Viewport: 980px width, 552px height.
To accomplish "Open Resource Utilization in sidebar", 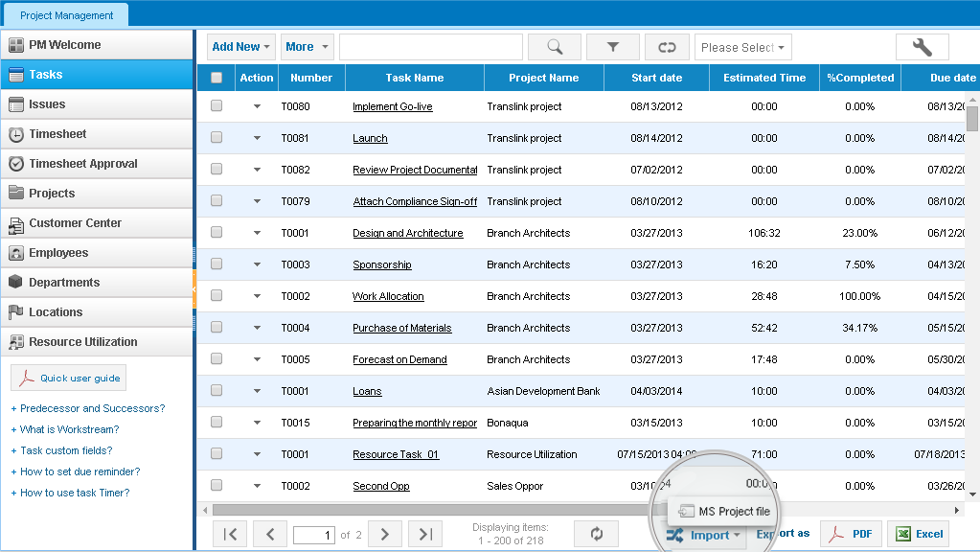I will click(x=97, y=342).
